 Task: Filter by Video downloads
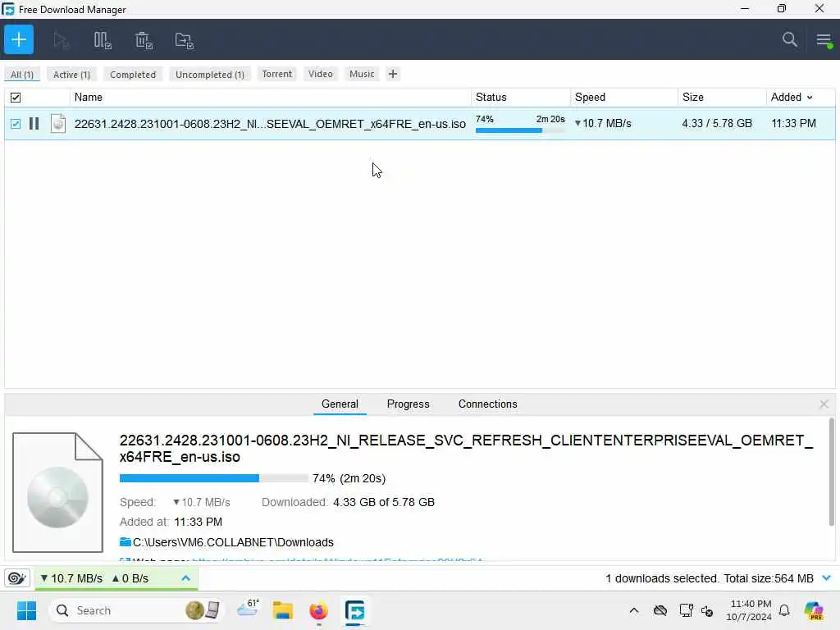pyautogui.click(x=321, y=74)
